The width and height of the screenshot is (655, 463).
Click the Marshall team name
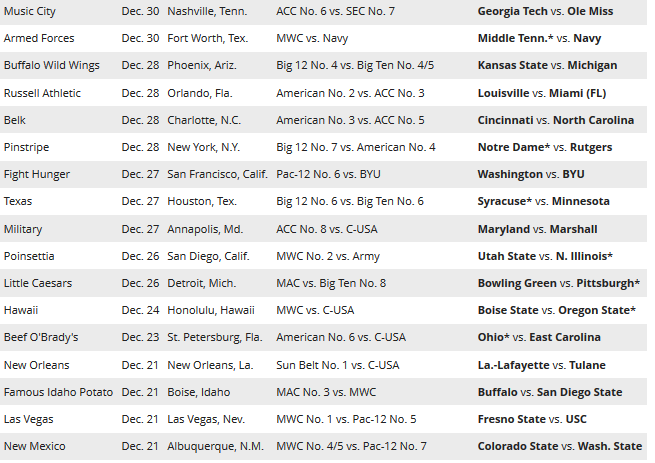click(x=574, y=229)
